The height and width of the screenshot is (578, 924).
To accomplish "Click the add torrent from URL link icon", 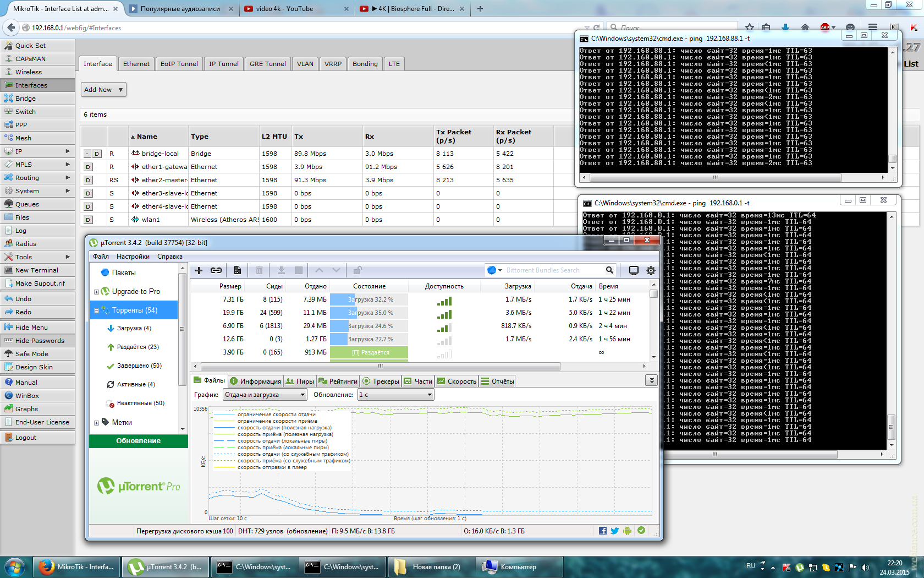I will click(216, 270).
